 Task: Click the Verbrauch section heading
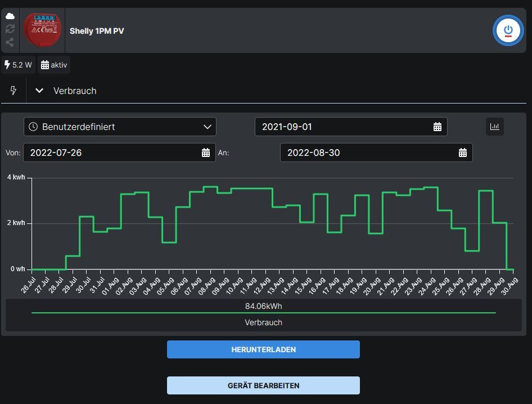point(75,91)
